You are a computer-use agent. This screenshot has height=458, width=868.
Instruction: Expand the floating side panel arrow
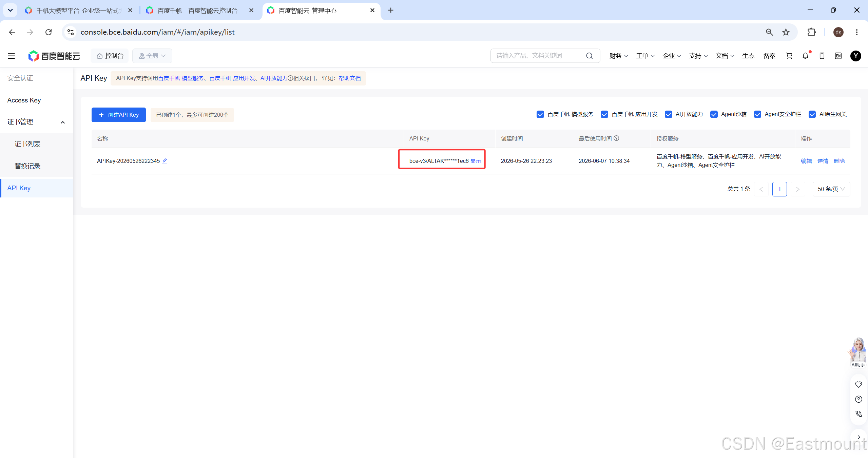pos(859,437)
